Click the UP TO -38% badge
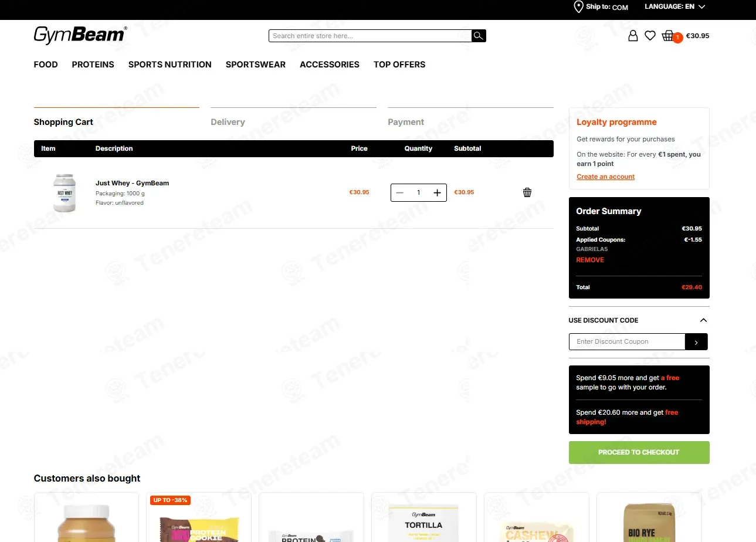Image resolution: width=756 pixels, height=542 pixels. [x=171, y=500]
